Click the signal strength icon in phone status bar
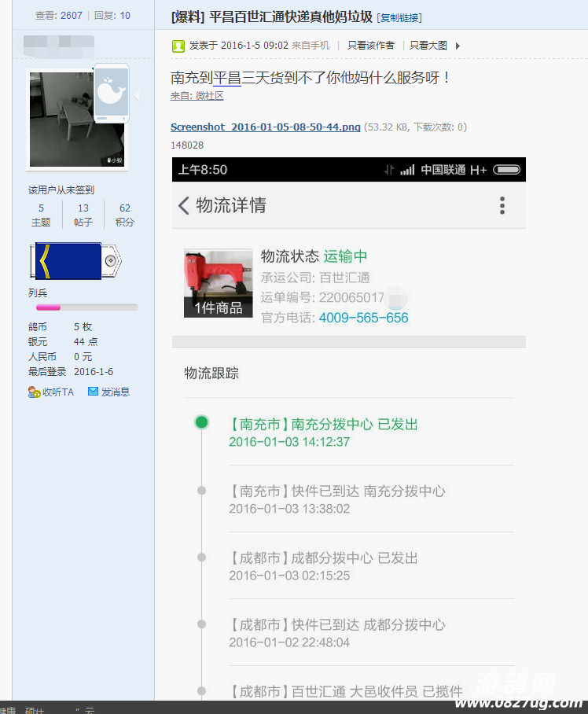Viewport: 588px width, 714px height. pyautogui.click(x=407, y=170)
